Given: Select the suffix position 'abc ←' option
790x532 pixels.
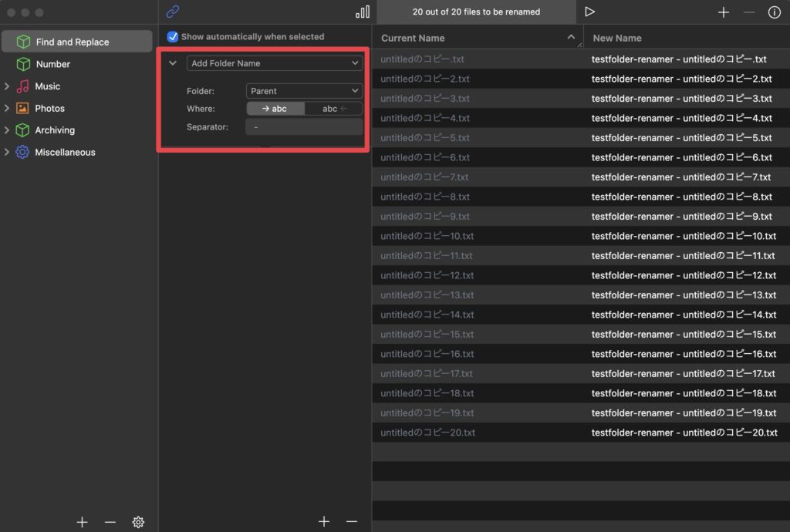Looking at the screenshot, I should coord(334,109).
